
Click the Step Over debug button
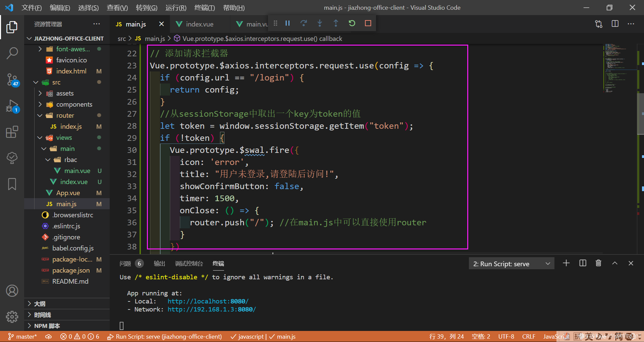[304, 23]
